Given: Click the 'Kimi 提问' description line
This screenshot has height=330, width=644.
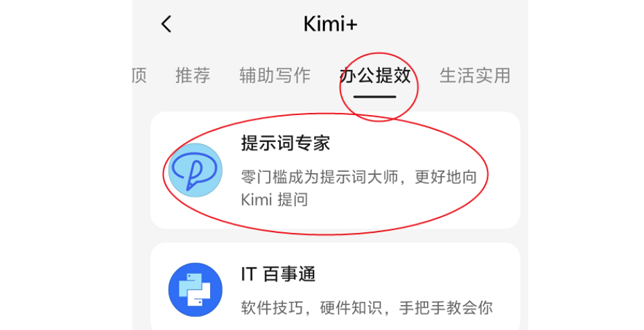Looking at the screenshot, I should (275, 200).
